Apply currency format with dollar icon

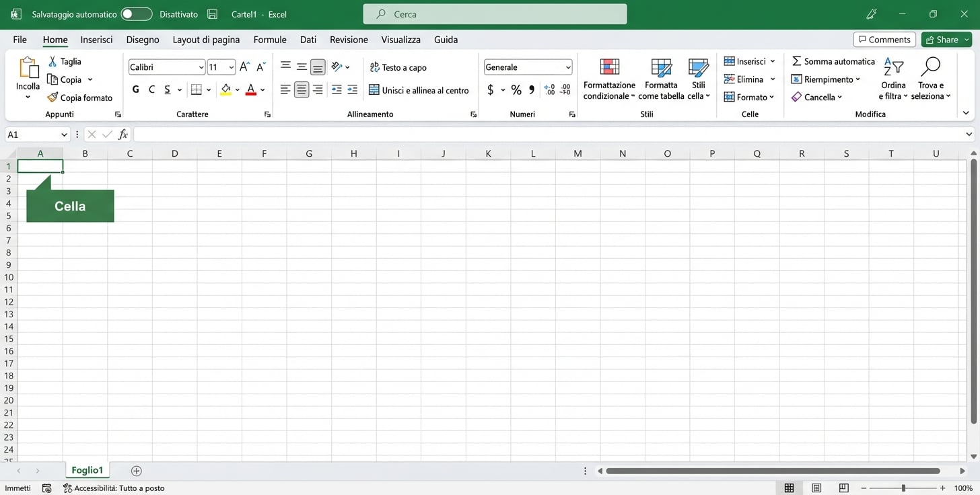pos(491,89)
